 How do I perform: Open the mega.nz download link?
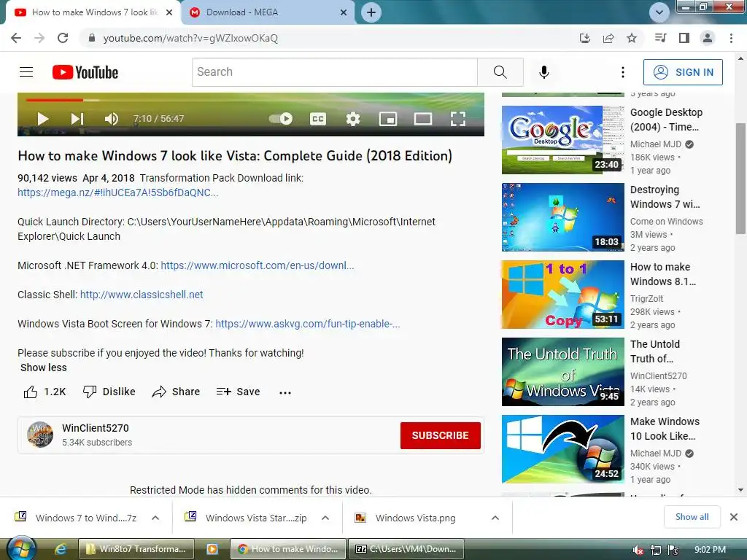(118, 192)
